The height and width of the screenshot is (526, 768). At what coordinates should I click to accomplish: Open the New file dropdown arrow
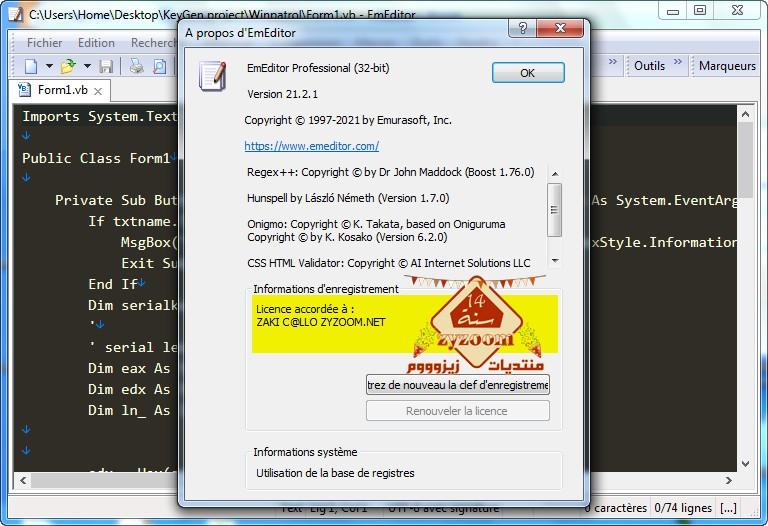tap(49, 66)
